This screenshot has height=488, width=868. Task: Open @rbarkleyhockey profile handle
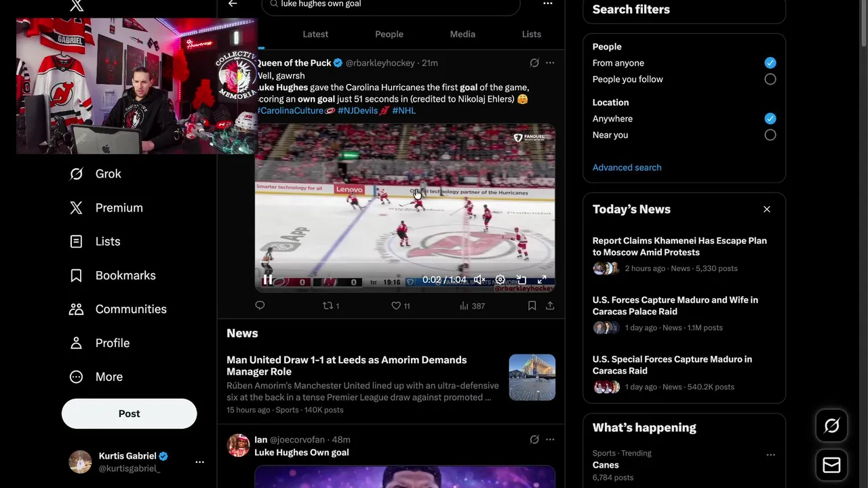380,63
